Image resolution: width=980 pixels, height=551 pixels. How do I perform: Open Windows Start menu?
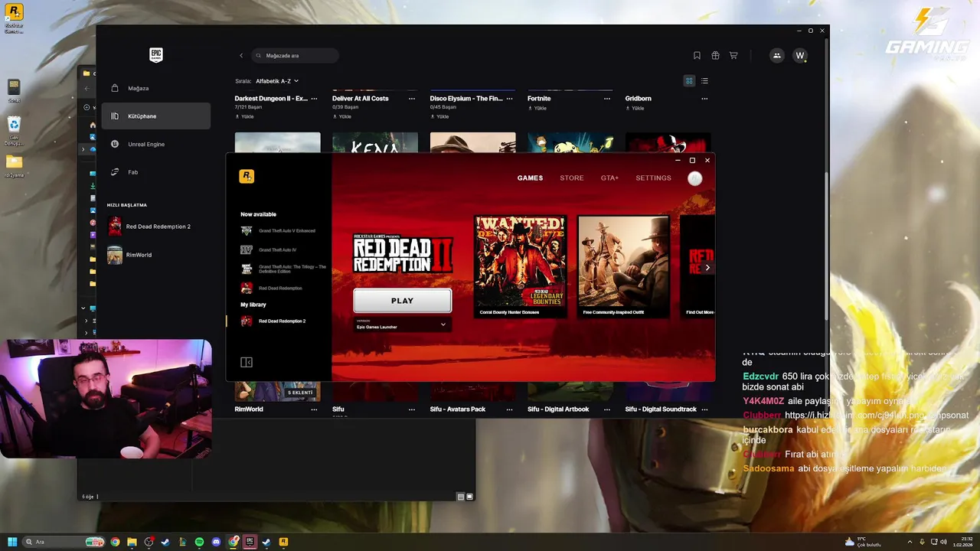pos(12,542)
